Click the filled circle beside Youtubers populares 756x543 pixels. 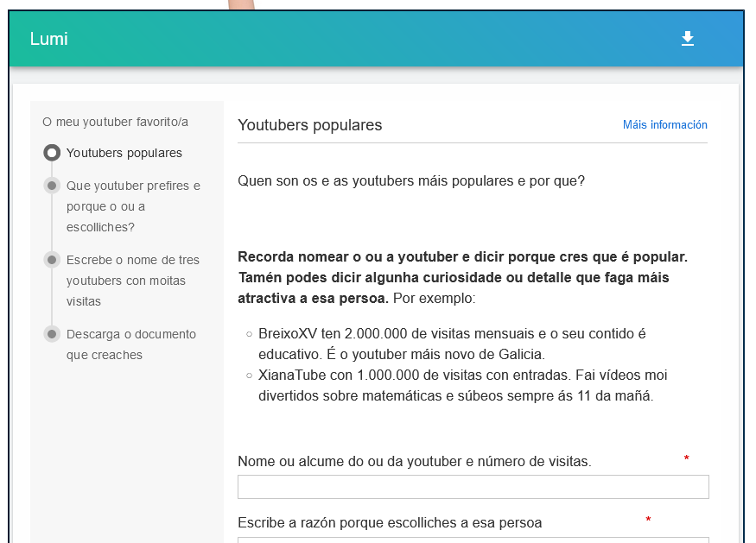pos(51,153)
